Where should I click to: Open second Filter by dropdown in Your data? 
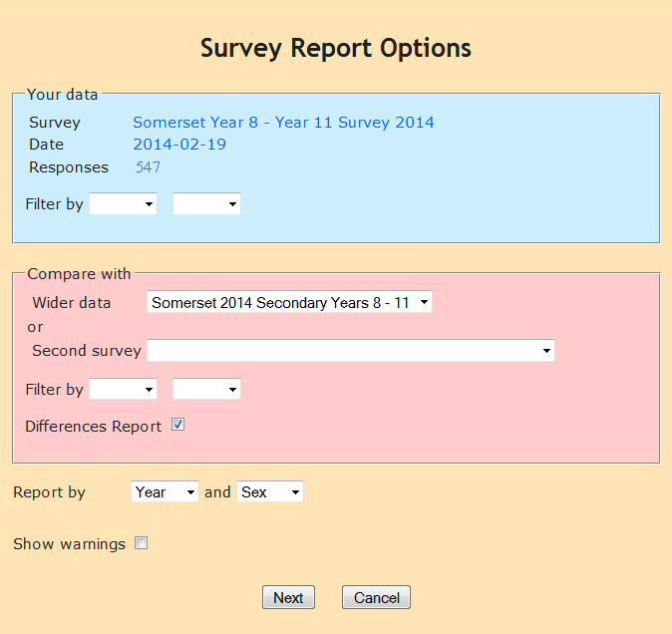tap(206, 204)
